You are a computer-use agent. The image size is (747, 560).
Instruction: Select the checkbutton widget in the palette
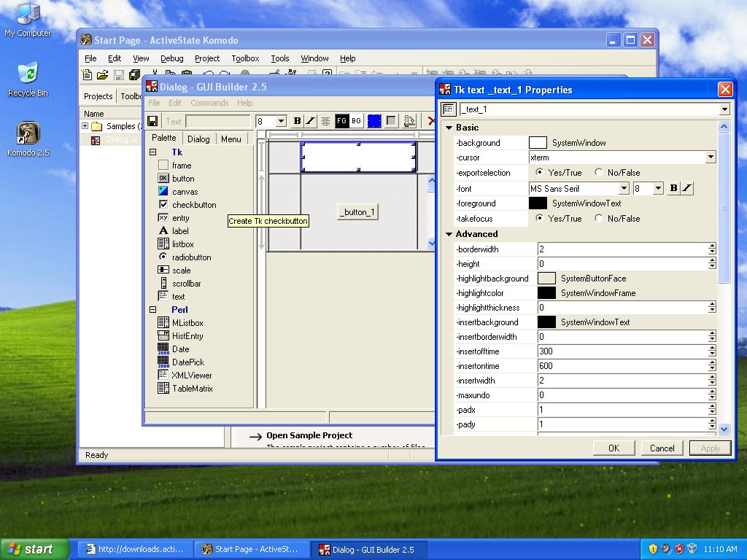click(186, 205)
